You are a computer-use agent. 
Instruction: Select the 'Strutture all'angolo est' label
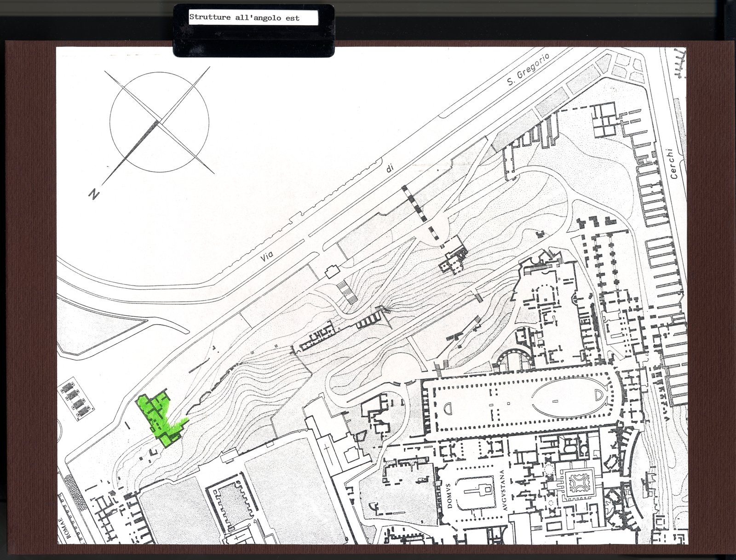[x=244, y=18]
